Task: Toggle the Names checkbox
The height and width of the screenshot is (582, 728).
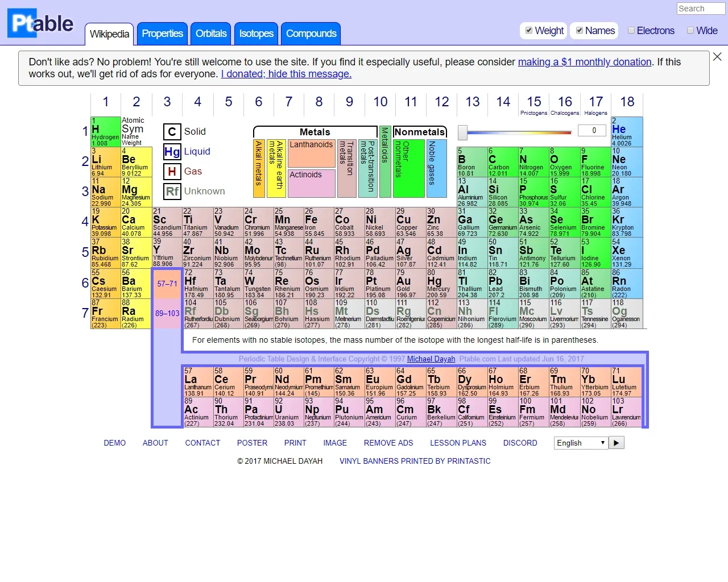Action: coord(580,31)
